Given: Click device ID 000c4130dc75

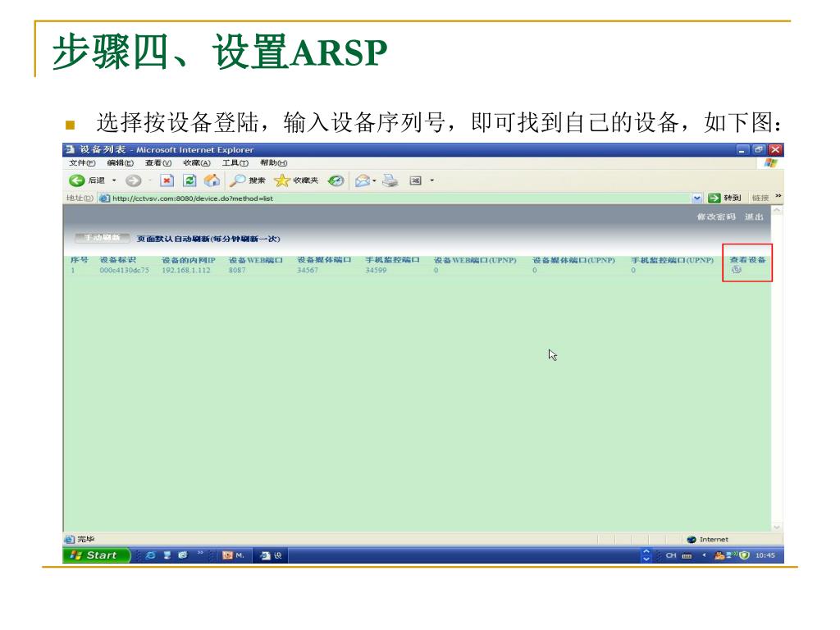Looking at the screenshot, I should coord(125,271).
